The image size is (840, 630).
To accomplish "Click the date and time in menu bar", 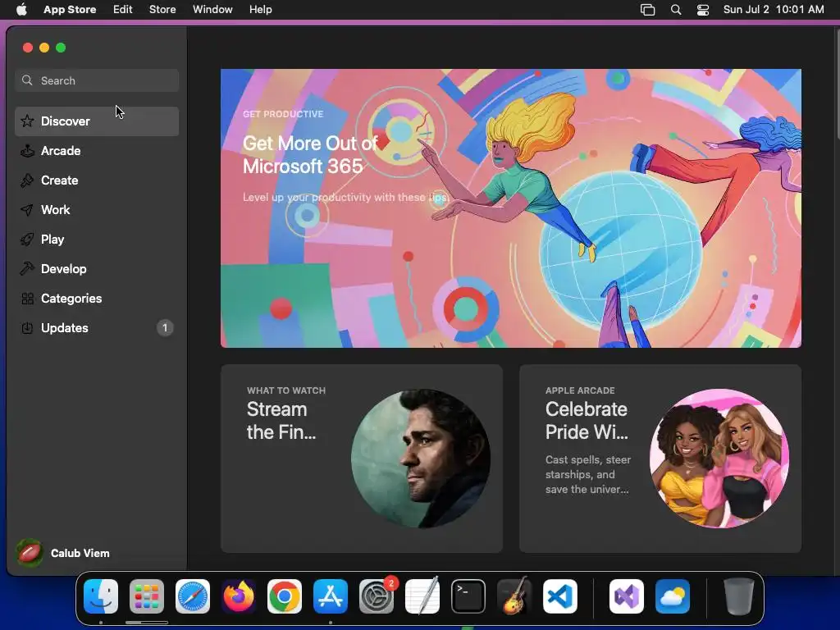I will (x=774, y=9).
